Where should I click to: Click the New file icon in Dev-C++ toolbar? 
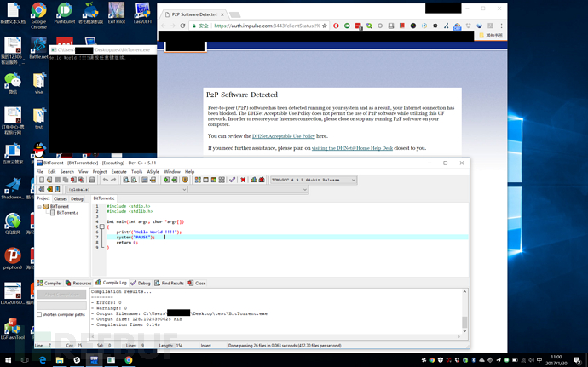pos(42,180)
